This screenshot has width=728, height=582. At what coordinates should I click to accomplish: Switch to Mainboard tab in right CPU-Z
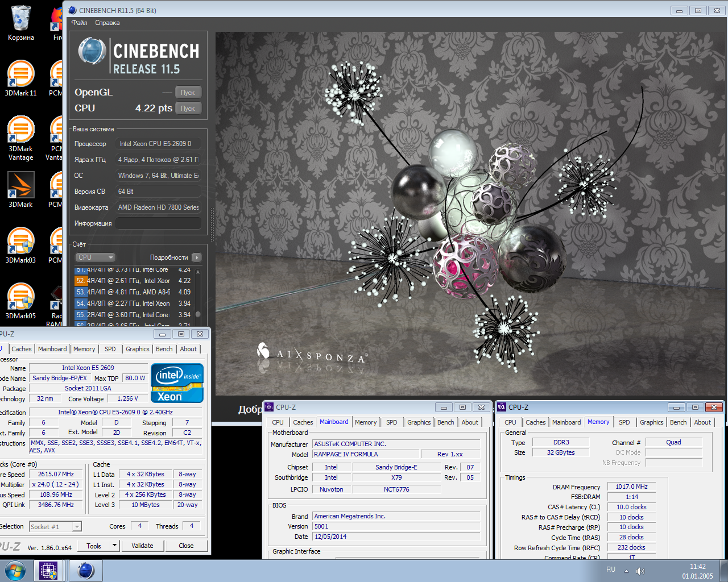point(566,422)
